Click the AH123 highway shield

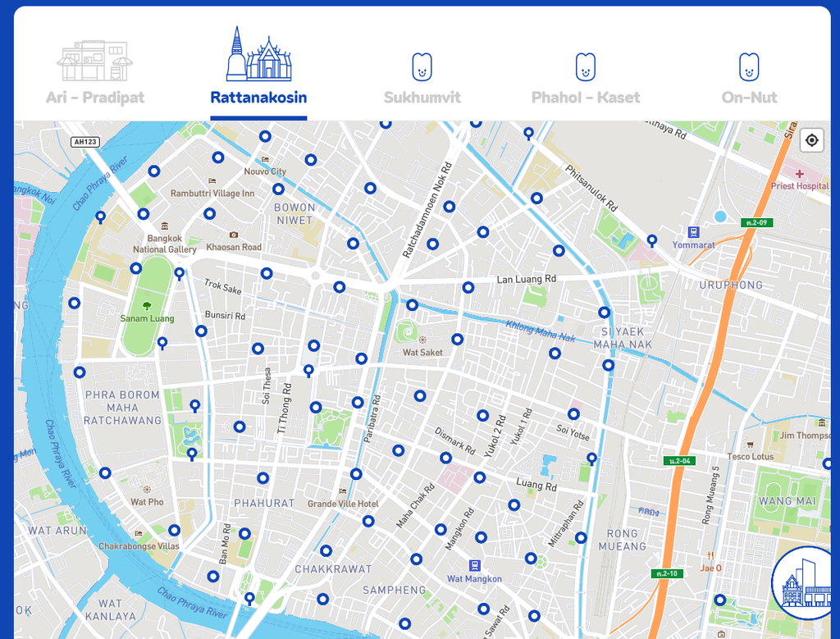pyautogui.click(x=85, y=142)
